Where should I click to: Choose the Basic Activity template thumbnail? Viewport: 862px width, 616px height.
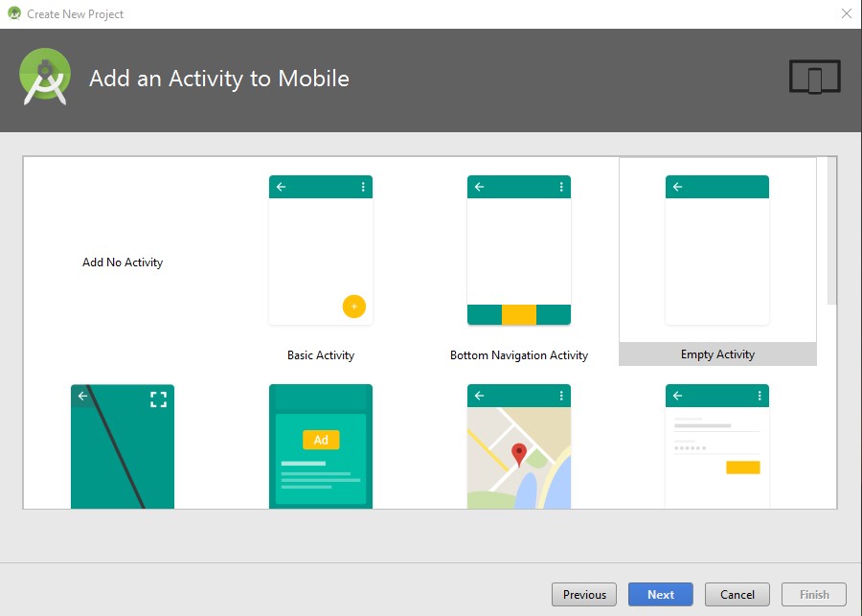[x=321, y=250]
